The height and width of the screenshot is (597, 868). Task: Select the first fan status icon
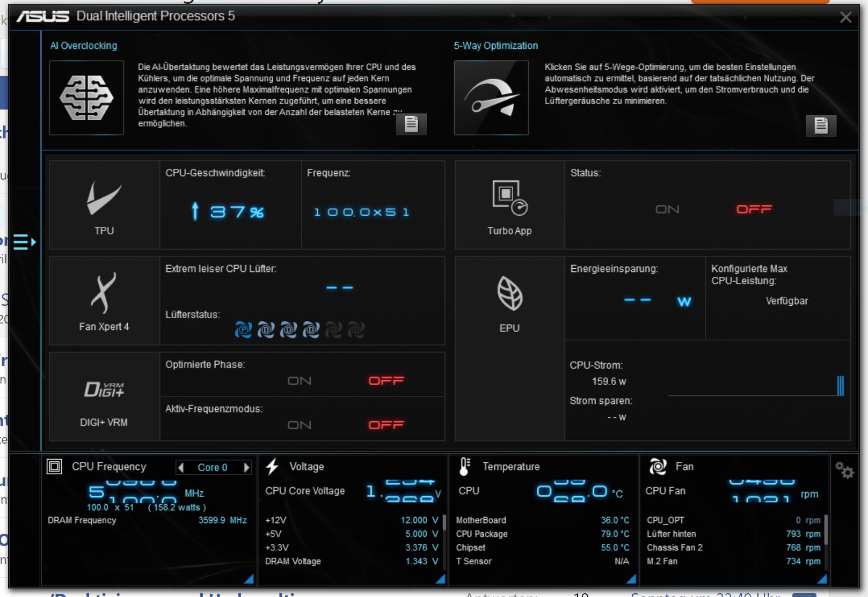[x=243, y=329]
